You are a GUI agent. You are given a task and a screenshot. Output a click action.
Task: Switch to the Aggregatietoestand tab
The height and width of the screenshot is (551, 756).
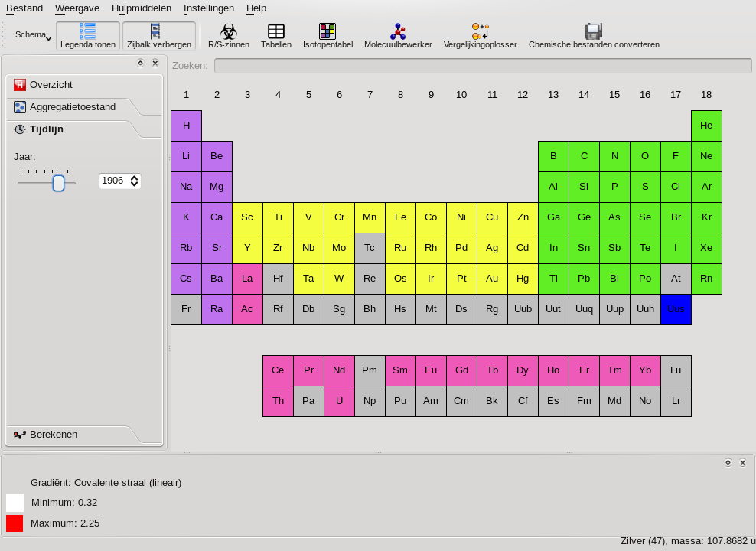73,107
